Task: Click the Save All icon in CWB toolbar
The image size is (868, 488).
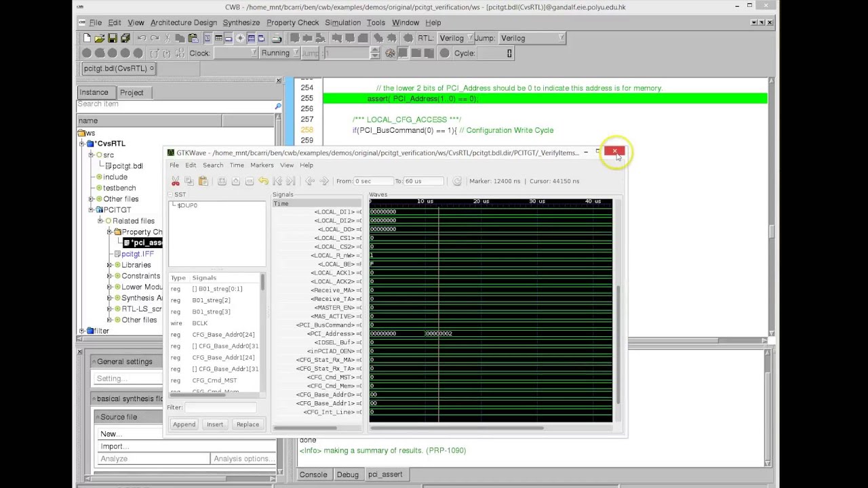Action: pyautogui.click(x=125, y=38)
